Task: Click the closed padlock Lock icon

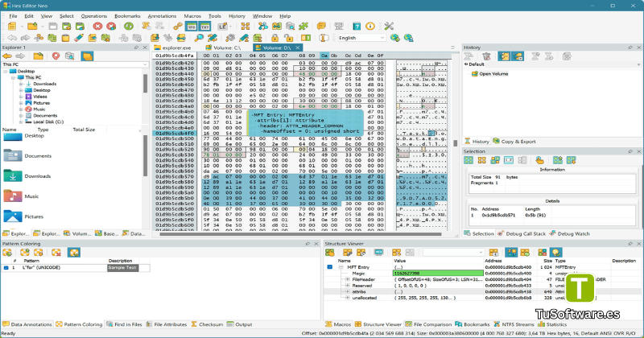Action: pos(275,38)
